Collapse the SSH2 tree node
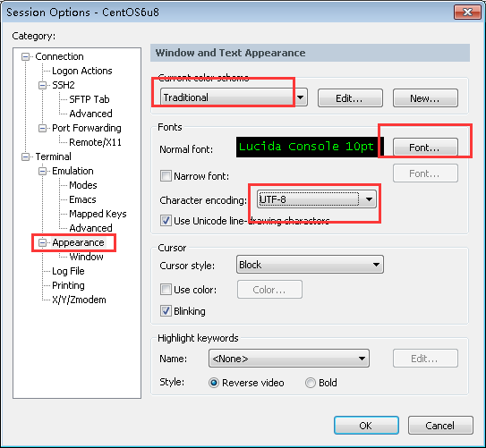 coord(42,86)
